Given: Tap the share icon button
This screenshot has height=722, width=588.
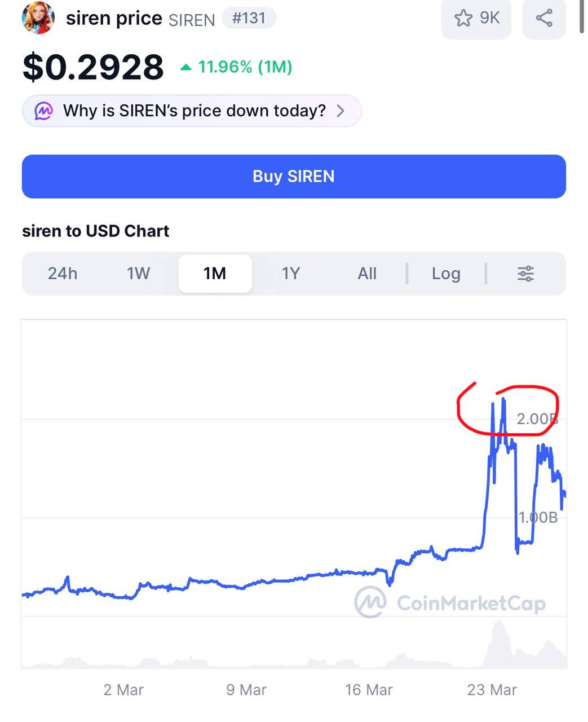Looking at the screenshot, I should [x=544, y=18].
